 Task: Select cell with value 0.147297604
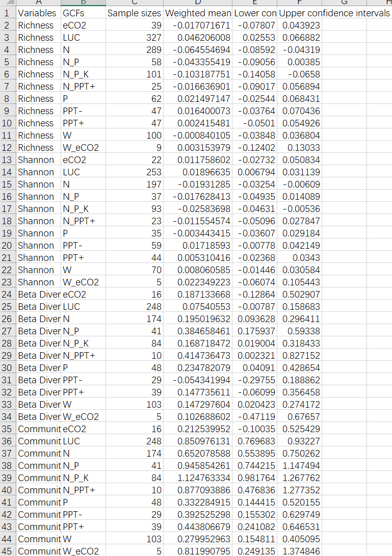[198, 405]
